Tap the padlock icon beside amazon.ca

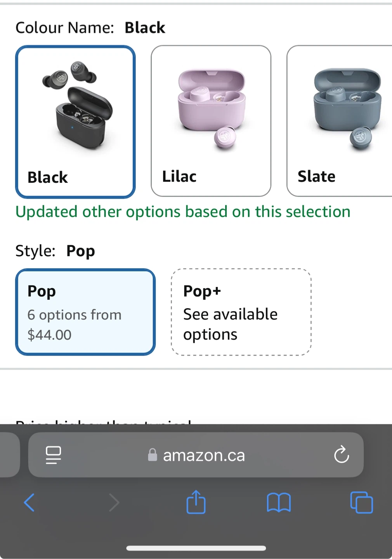(x=153, y=455)
